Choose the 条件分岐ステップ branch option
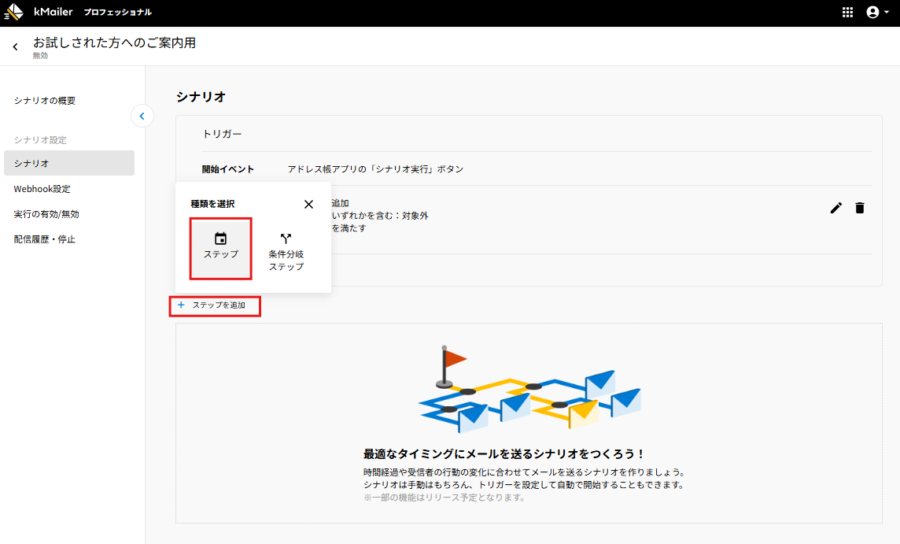This screenshot has height=544, width=900. click(x=286, y=252)
